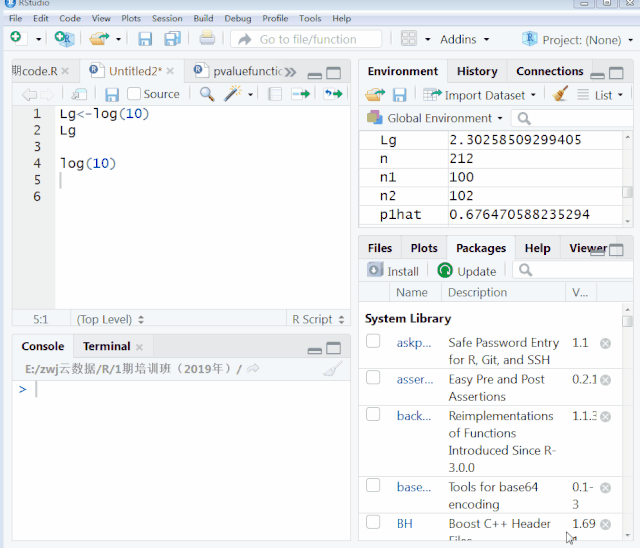The width and height of the screenshot is (640, 548).
Task: Open Global Environment dropdown
Action: point(435,118)
